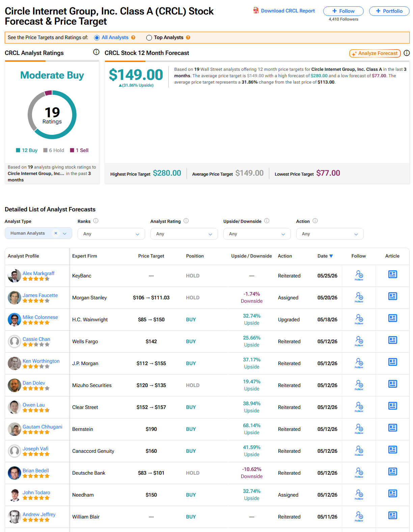The height and width of the screenshot is (532, 413).
Task: Click the 19 Ratings donut chart
Action: tap(52, 115)
